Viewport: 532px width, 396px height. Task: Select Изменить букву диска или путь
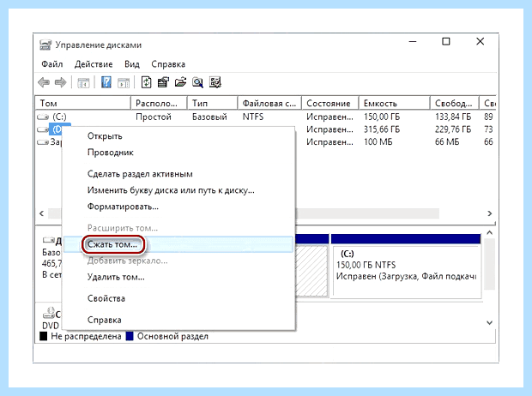pos(171,190)
